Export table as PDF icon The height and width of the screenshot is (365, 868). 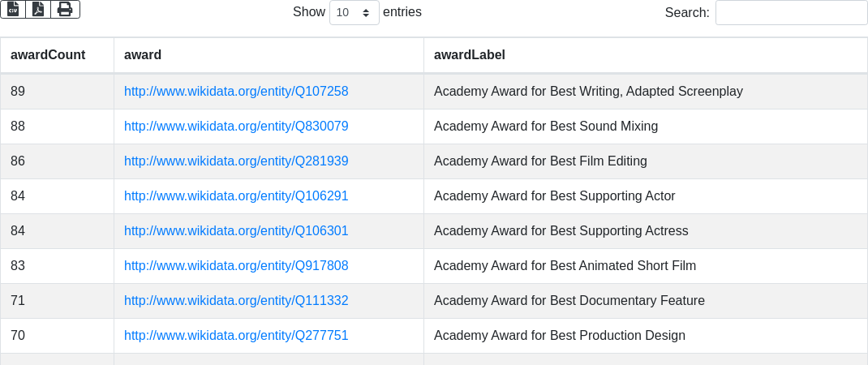pos(38,10)
